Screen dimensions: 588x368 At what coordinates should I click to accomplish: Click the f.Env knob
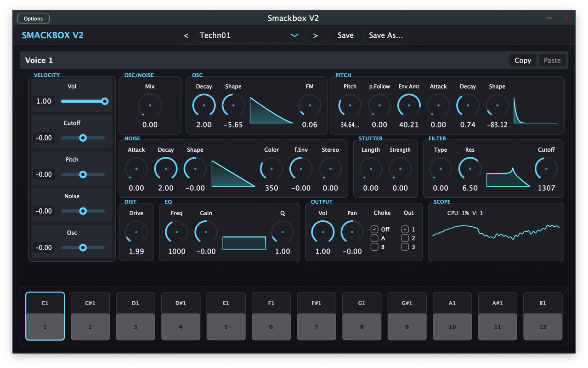[301, 169]
